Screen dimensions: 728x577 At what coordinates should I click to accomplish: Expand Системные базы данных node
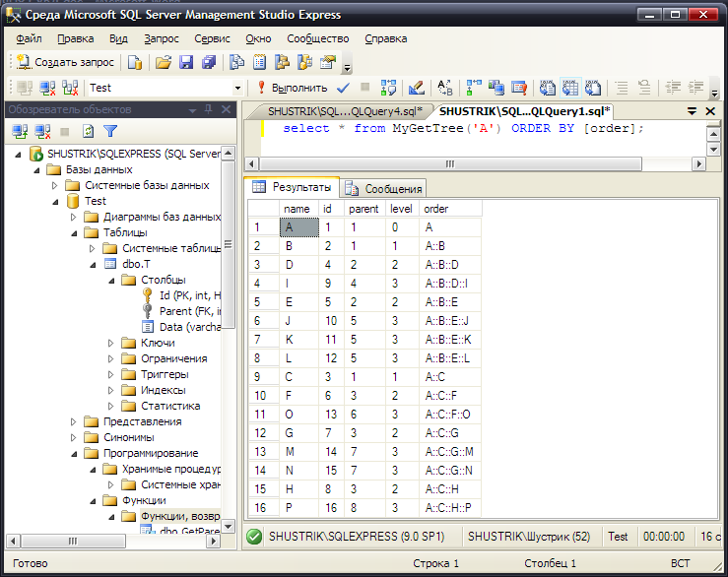click(x=55, y=186)
